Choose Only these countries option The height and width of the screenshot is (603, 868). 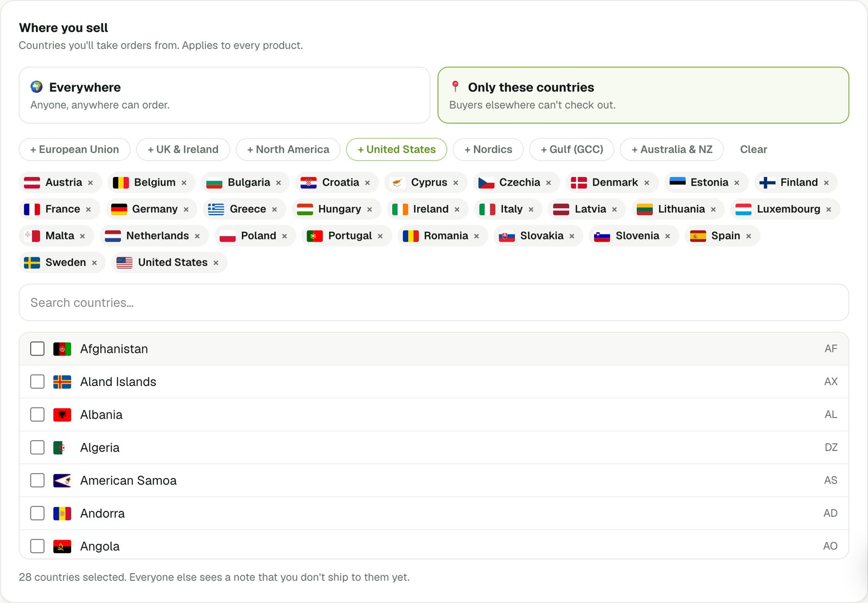click(x=643, y=96)
